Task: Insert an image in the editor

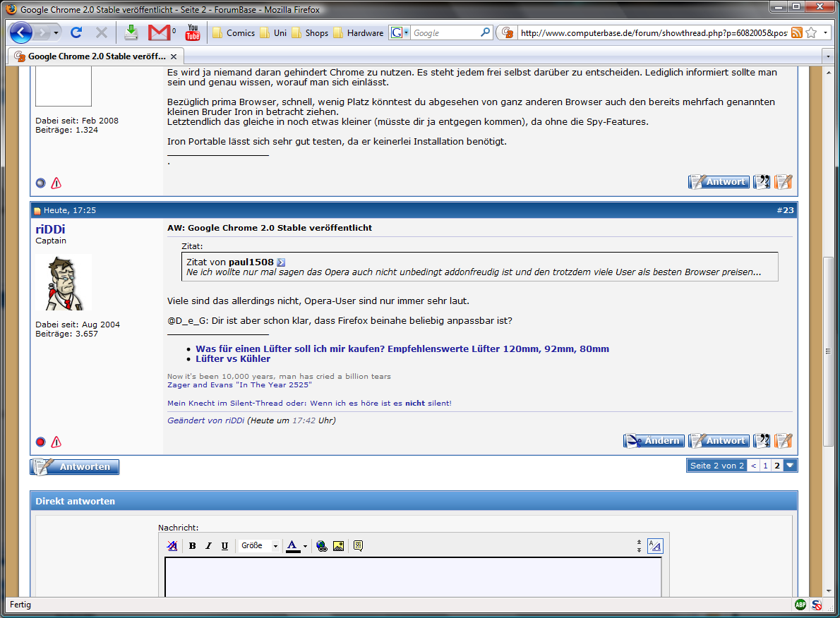Action: [x=339, y=546]
